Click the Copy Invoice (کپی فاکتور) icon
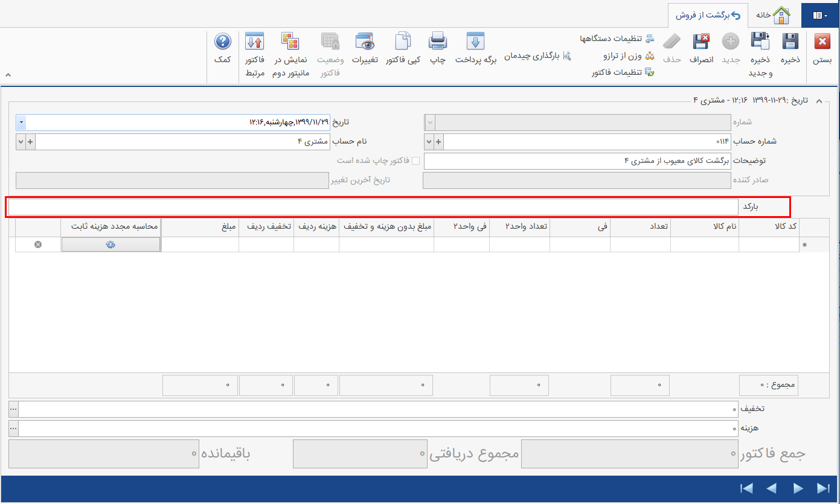This screenshot has width=840, height=504. [403, 42]
